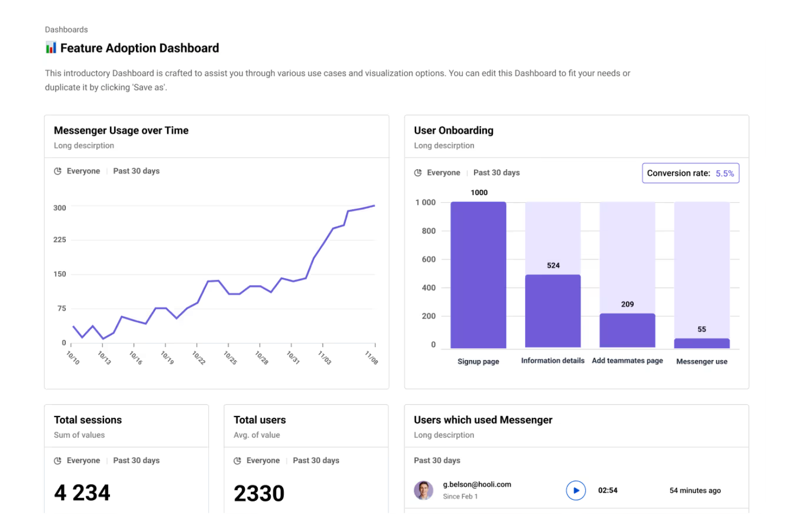
Task: Click the Conversion rate 5.5% badge
Action: [x=691, y=173]
